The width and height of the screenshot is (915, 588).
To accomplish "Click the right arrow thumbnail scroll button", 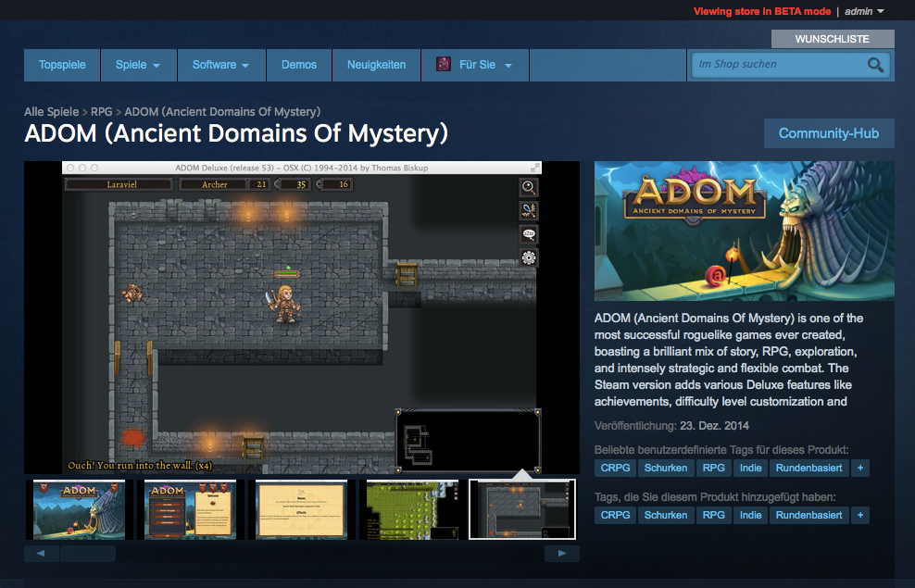I will (562, 553).
